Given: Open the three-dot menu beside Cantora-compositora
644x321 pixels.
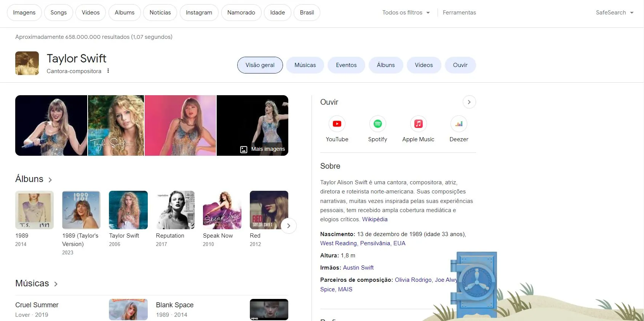Looking at the screenshot, I should (108, 71).
